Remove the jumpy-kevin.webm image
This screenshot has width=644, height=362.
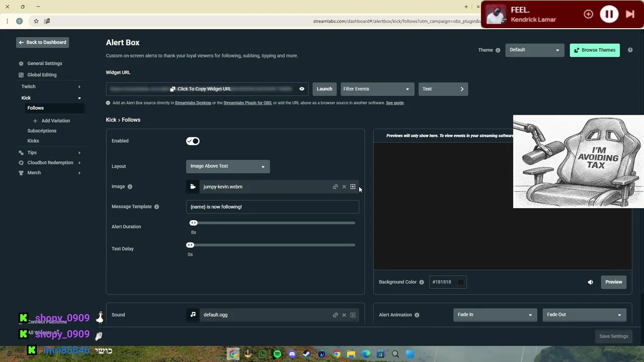(x=344, y=187)
